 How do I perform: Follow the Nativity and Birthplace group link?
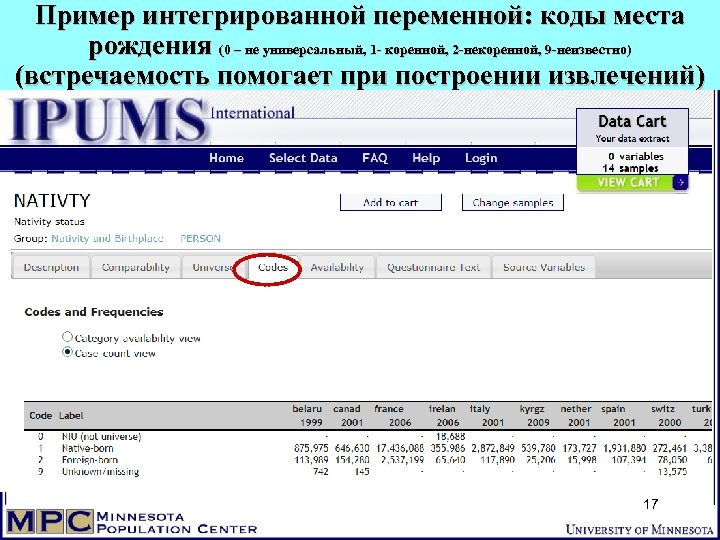[107, 238]
